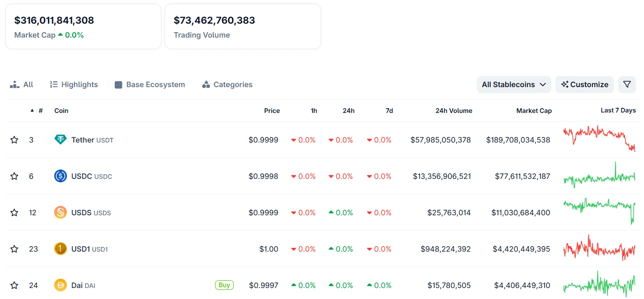This screenshot has height=299, width=644.
Task: Click the green Buy button for Dai
Action: pyautogui.click(x=224, y=285)
